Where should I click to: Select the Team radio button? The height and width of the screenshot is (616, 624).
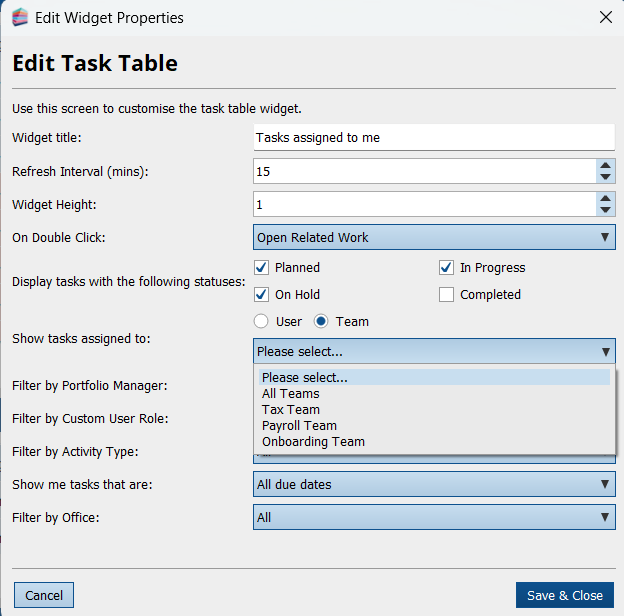[x=322, y=322]
